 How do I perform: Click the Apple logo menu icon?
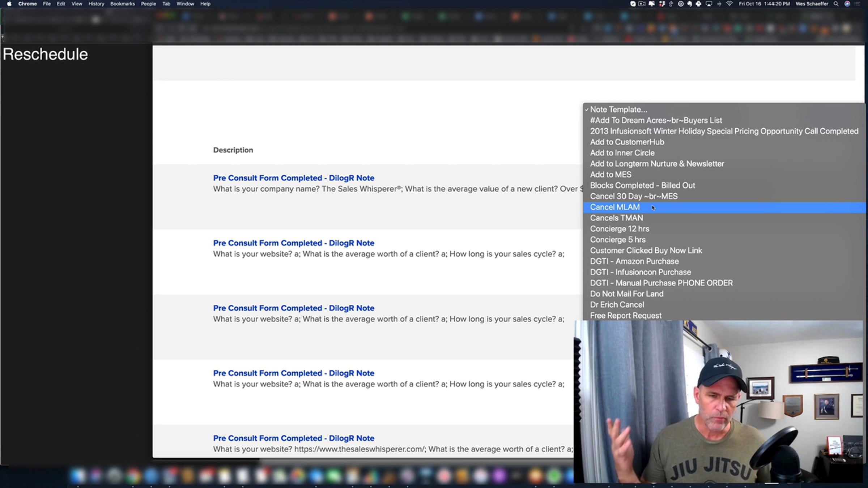click(9, 4)
